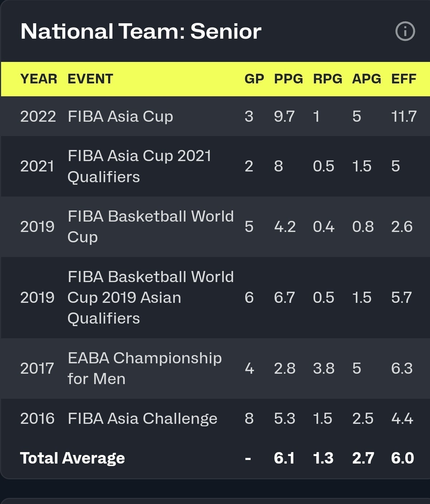Open the 2016 FIBA Asia Challenge event
The width and height of the screenshot is (430, 504).
coord(142,418)
